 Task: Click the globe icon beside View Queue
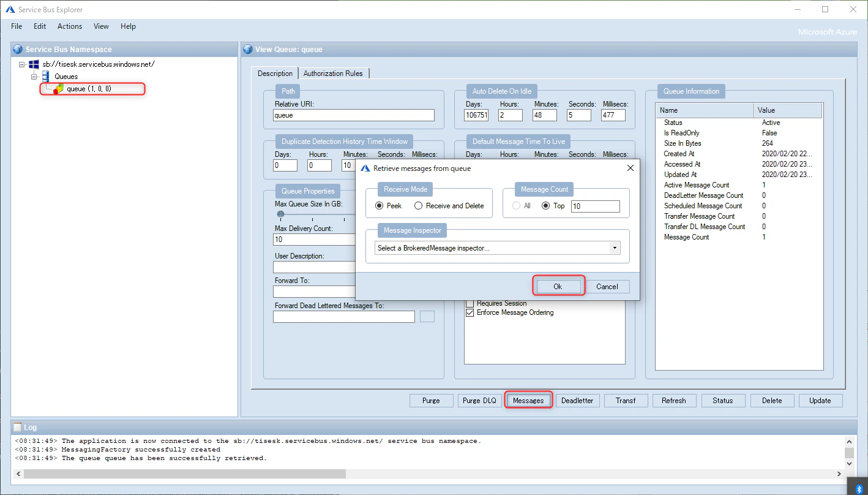point(248,50)
